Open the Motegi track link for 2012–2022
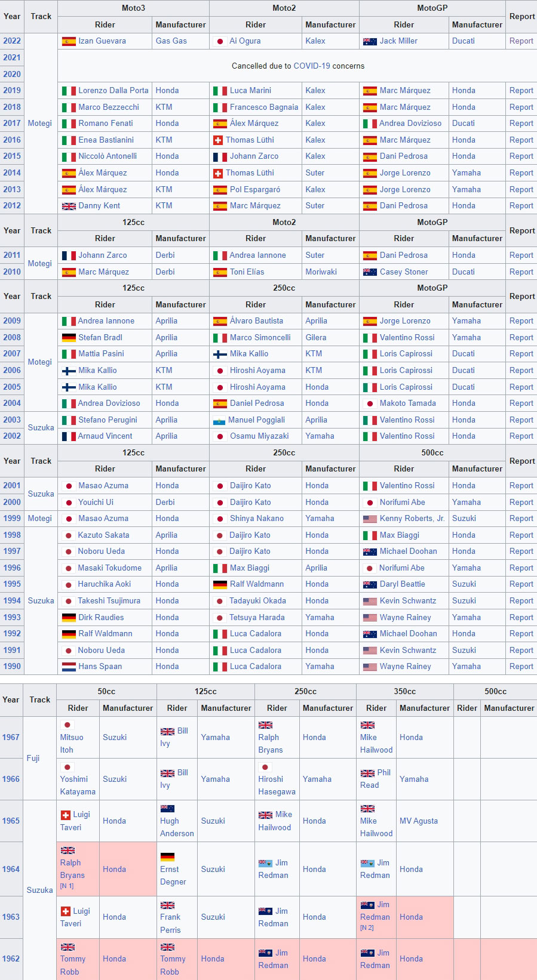537x980 pixels. click(x=40, y=124)
